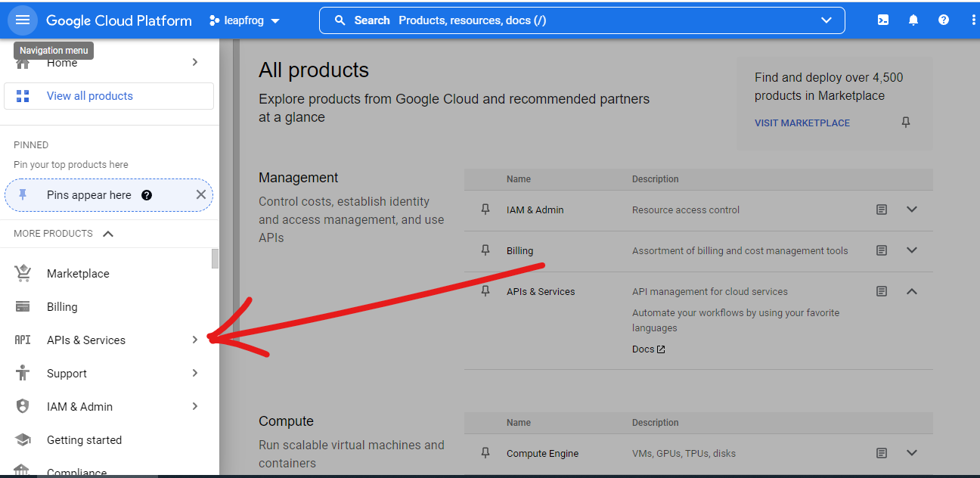Click the Visit Marketplace link
980x478 pixels.
coord(802,123)
